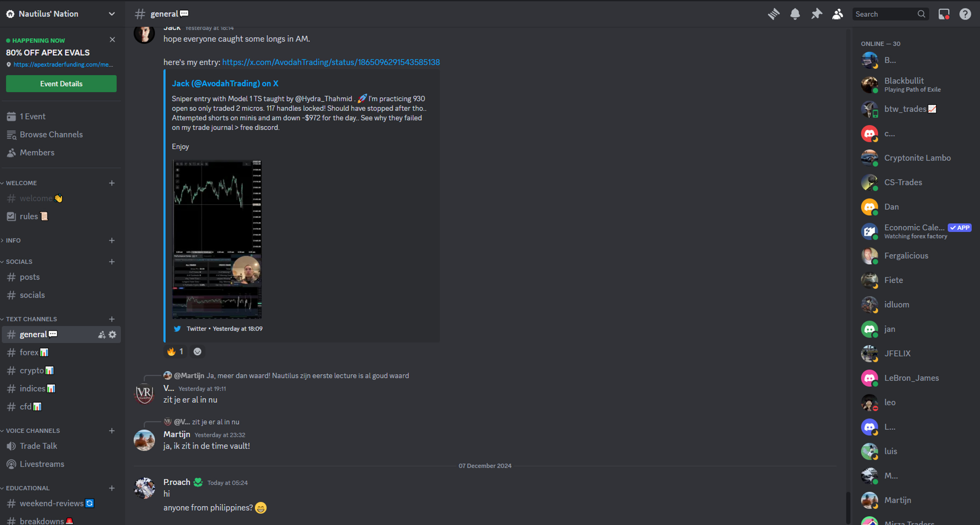Switch to the cfd channel
980x525 pixels.
point(61,407)
